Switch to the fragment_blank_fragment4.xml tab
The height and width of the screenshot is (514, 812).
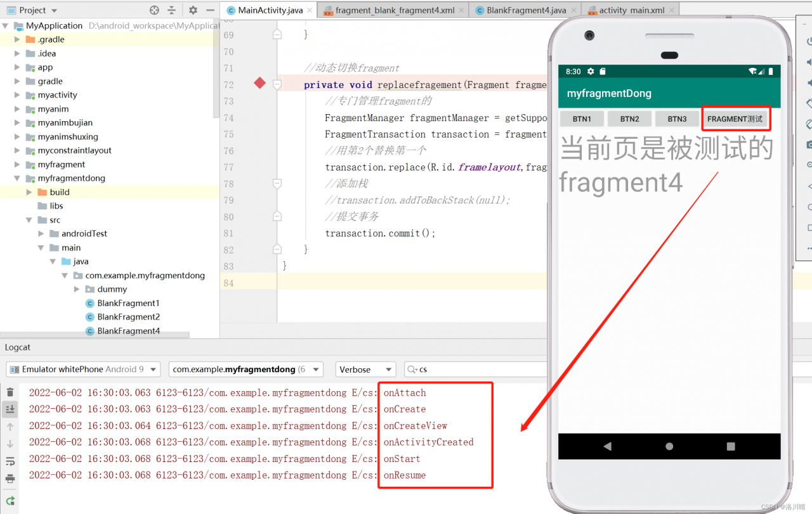(395, 10)
